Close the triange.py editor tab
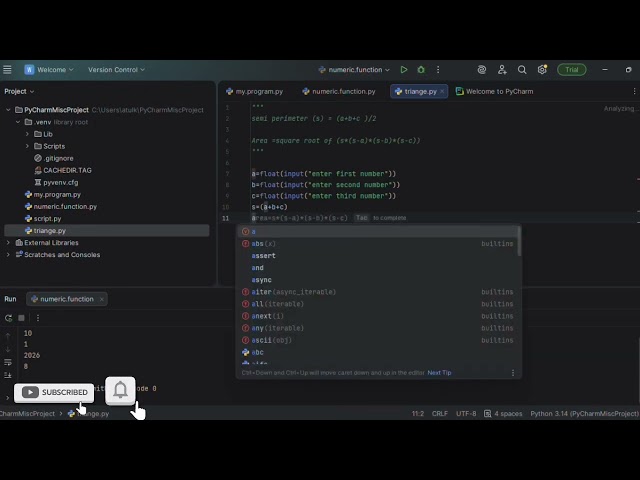Screen dimensions: 640x480 pos(442,91)
